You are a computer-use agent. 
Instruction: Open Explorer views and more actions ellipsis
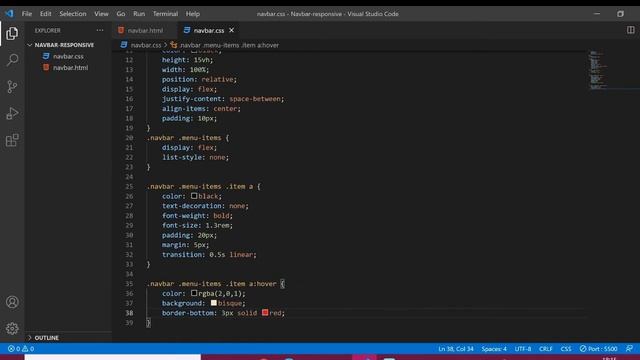(x=100, y=30)
